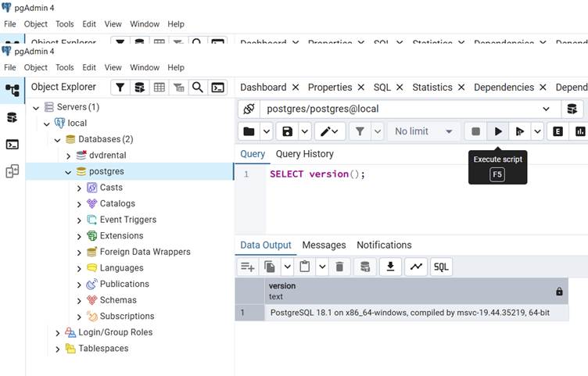
Task: Open the Query Tool workspace icon in sidebar
Action: coord(13,117)
